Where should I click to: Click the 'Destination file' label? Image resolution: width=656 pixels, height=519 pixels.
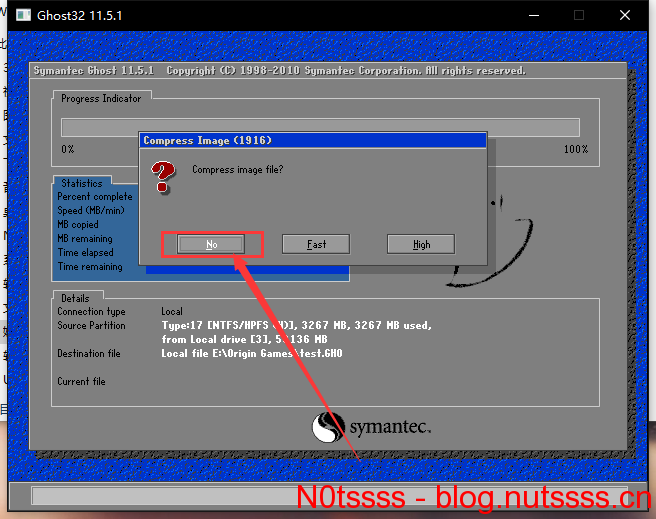click(89, 353)
